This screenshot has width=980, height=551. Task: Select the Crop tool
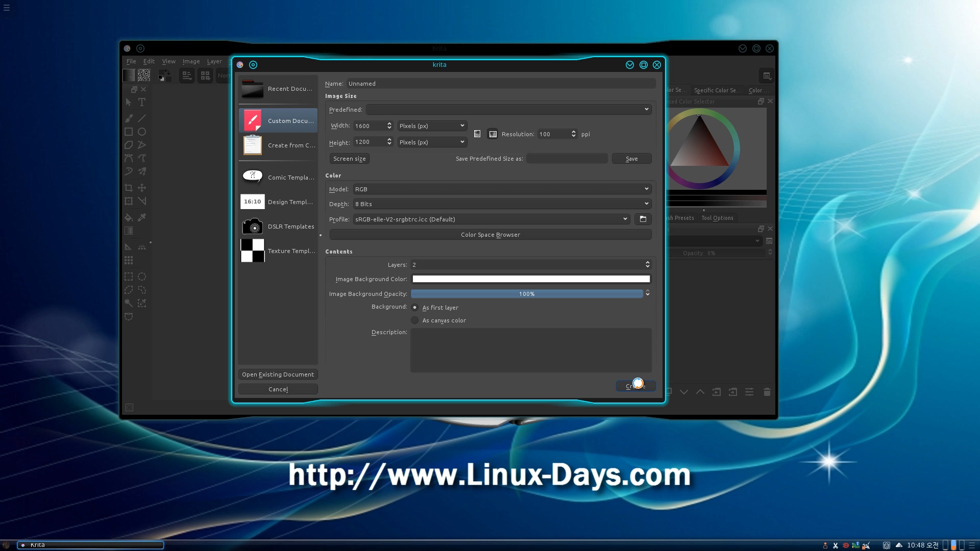click(x=129, y=188)
